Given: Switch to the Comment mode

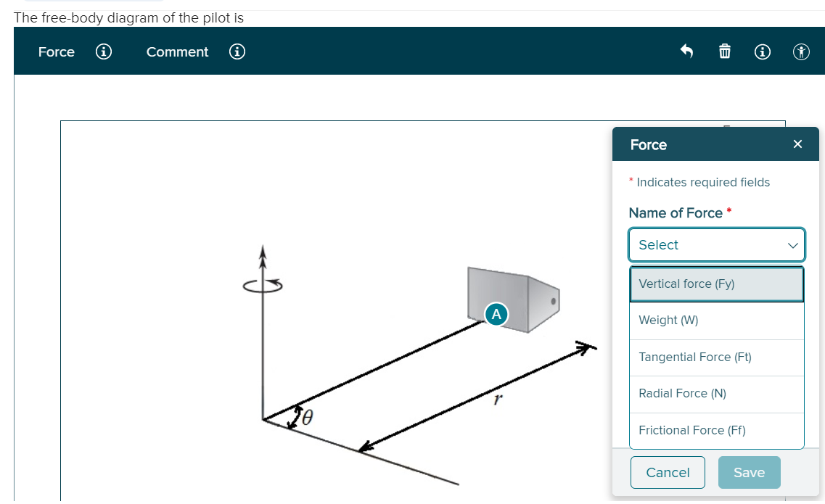Looking at the screenshot, I should tap(177, 51).
